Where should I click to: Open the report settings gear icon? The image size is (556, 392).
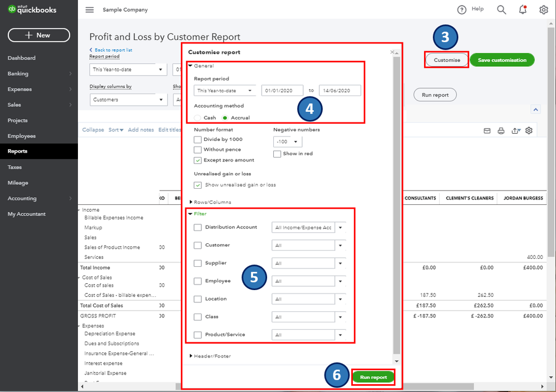529,130
